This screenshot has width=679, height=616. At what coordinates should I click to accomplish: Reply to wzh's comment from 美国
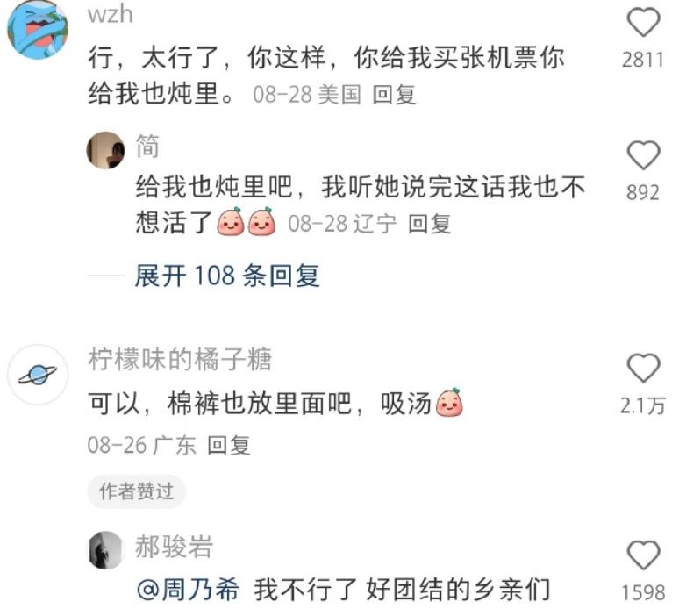click(x=395, y=95)
